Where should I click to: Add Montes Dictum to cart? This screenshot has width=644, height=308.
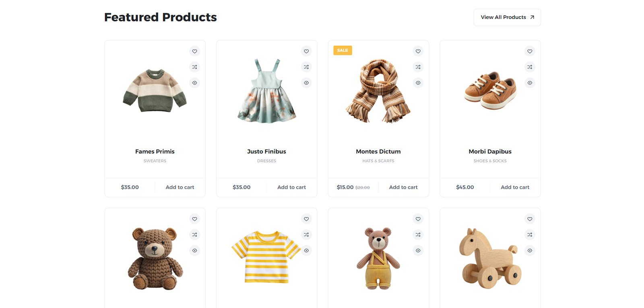403,187
